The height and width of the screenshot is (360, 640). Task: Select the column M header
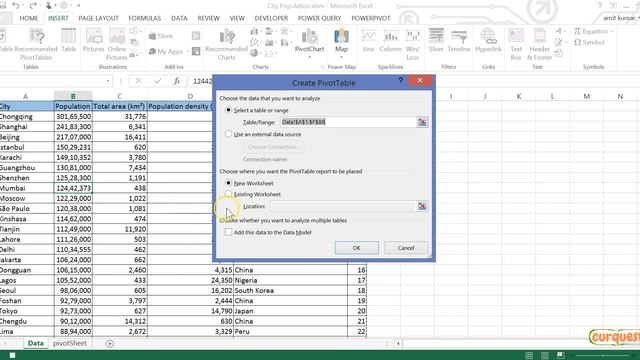click(586, 96)
